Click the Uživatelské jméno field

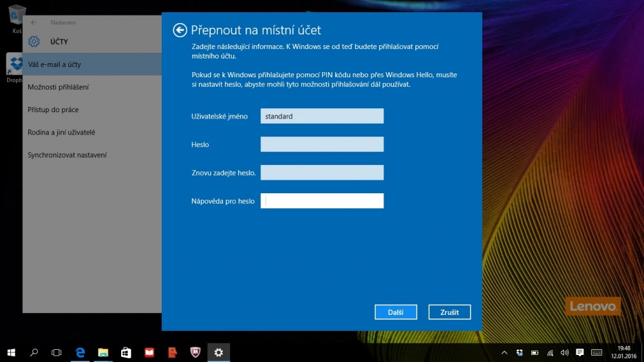[x=322, y=116]
